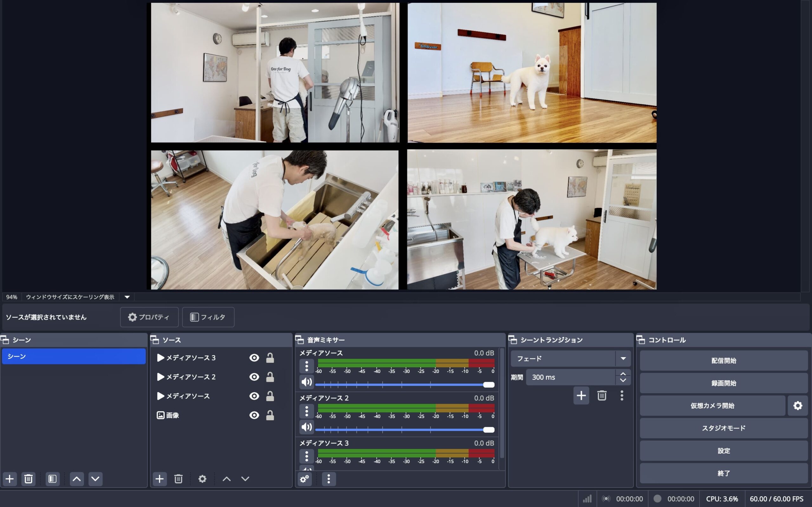The height and width of the screenshot is (507, 812).
Task: Mute メディアソース speaker icon in mixer
Action: (306, 382)
